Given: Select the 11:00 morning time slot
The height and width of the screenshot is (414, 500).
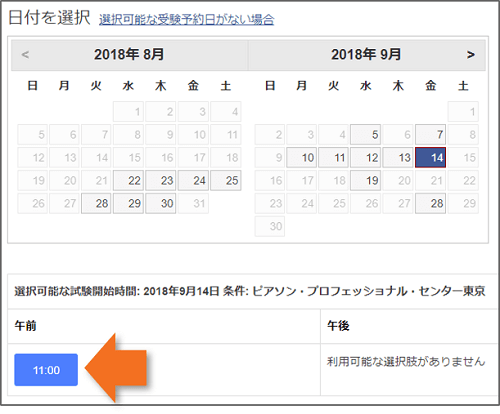Looking at the screenshot, I should coord(46,370).
